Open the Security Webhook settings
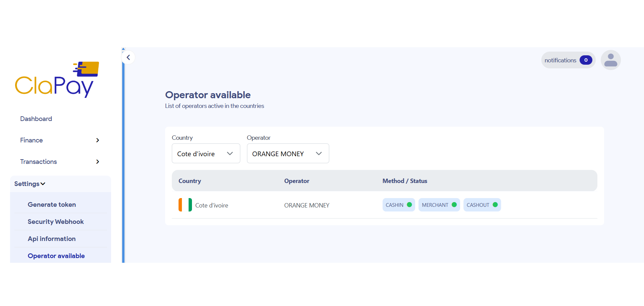The height and width of the screenshot is (306, 644). click(56, 222)
